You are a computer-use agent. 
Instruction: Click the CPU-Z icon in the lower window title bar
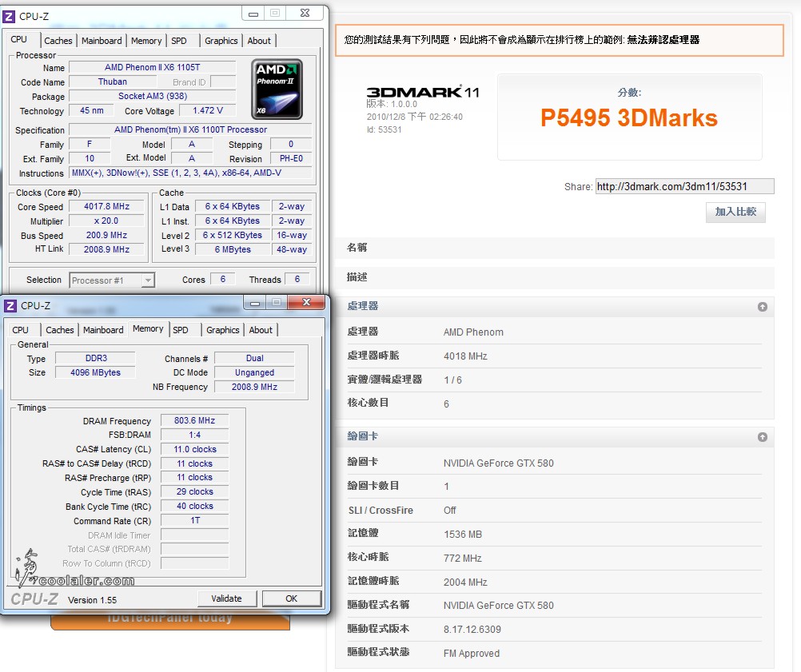click(11, 305)
